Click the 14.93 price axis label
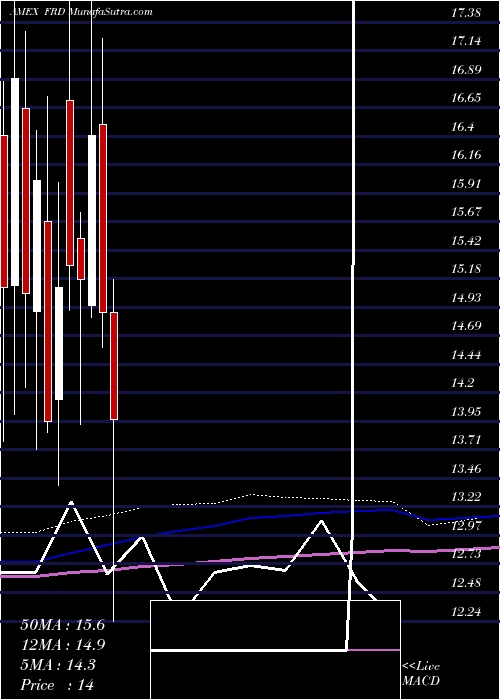Viewport: 500px width, 700px height. [x=466, y=298]
